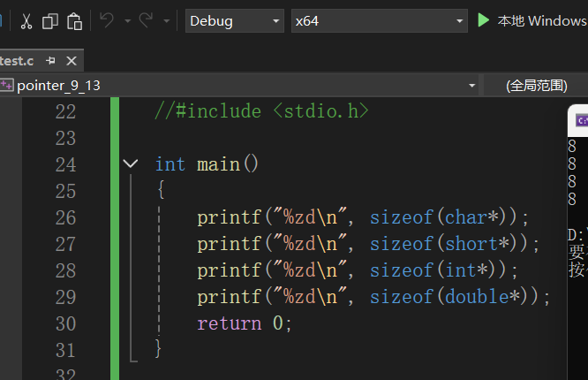Viewport: 588px width, 380px height.
Task: Click the Cut scissors icon
Action: 26,21
